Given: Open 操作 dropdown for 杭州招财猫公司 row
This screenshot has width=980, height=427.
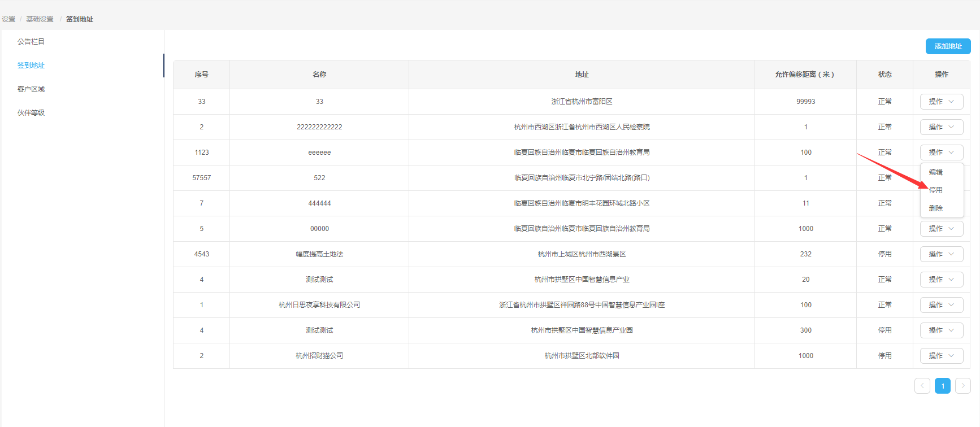Looking at the screenshot, I should coord(941,356).
